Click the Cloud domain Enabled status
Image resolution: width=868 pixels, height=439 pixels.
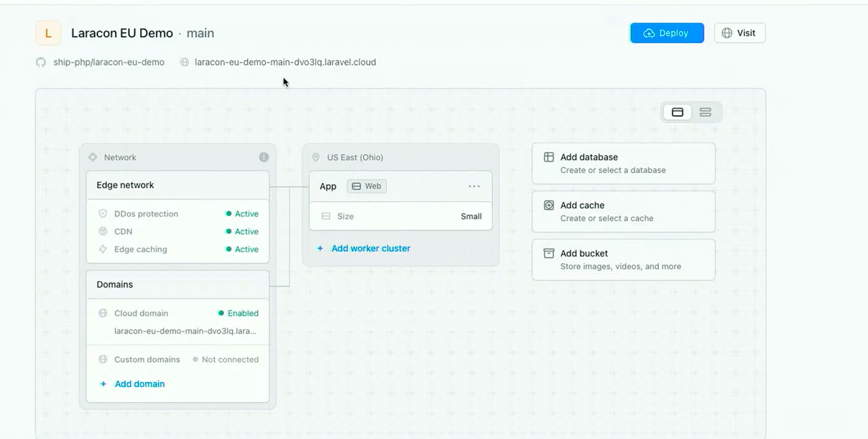[x=238, y=313]
